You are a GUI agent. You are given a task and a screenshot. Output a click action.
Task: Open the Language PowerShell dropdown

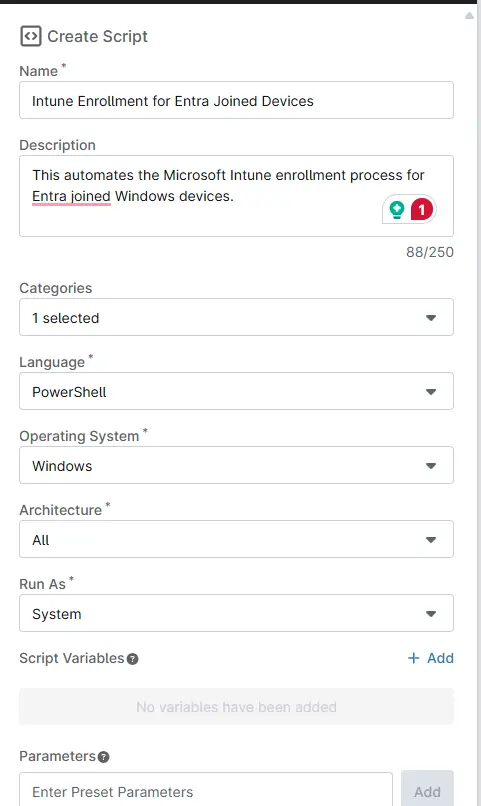236,391
